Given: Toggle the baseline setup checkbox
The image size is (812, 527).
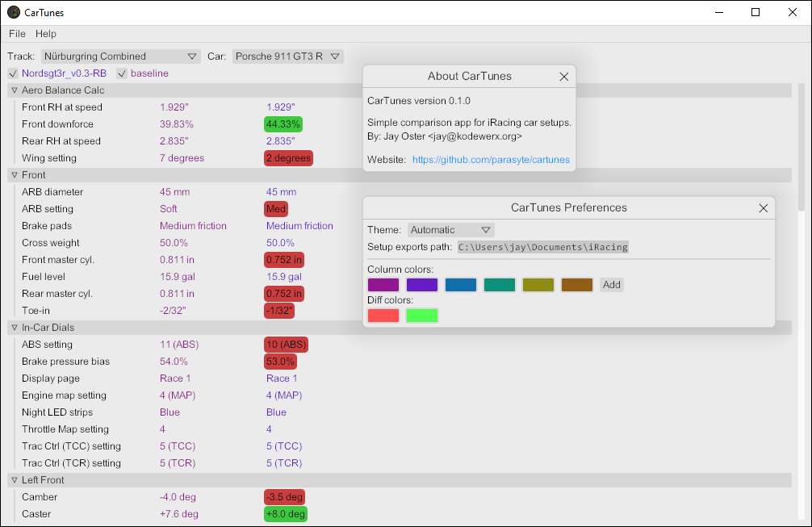Looking at the screenshot, I should (122, 73).
